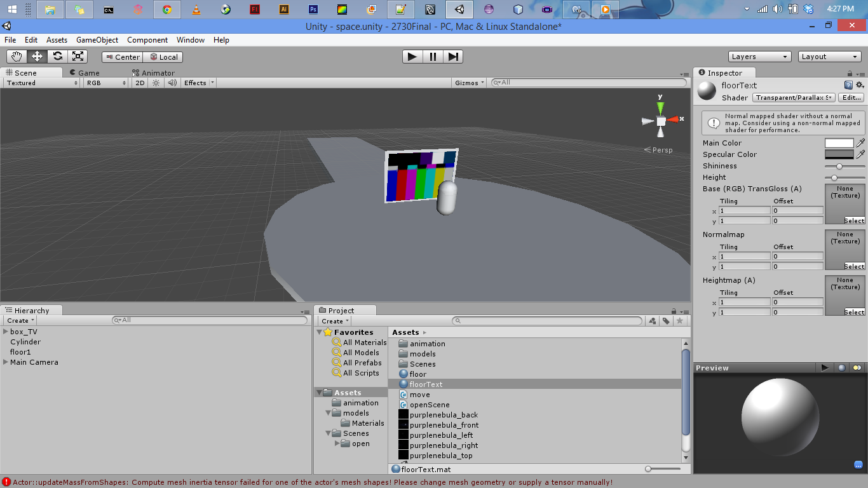Toggle 2D view mode in the Scene
This screenshot has height=488, width=868.
coord(139,82)
